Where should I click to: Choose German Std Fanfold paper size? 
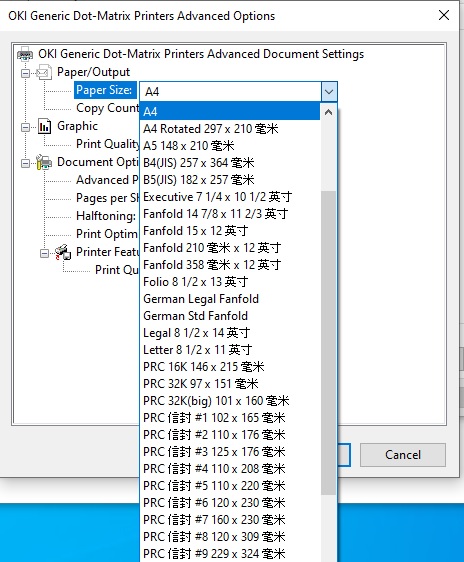pyautogui.click(x=230, y=316)
